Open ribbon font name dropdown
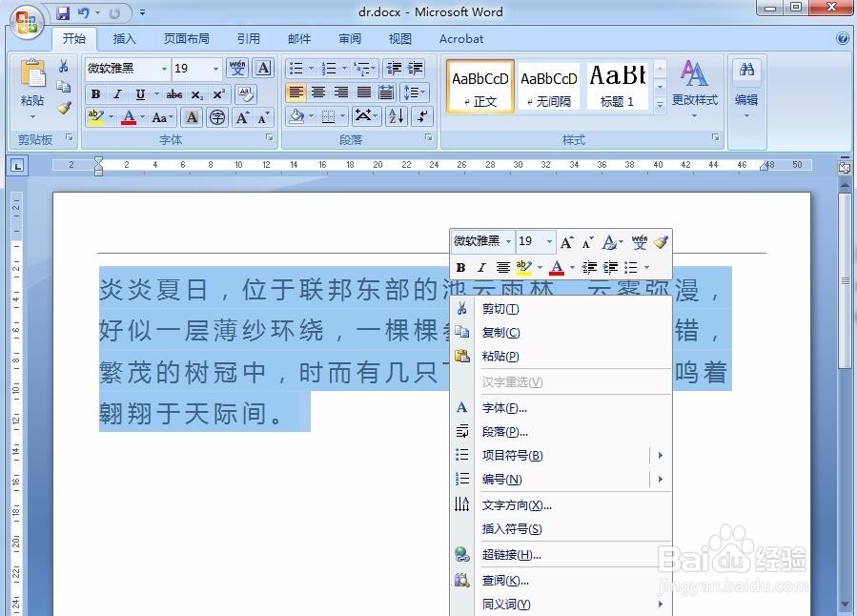The image size is (857, 616). coord(164,69)
